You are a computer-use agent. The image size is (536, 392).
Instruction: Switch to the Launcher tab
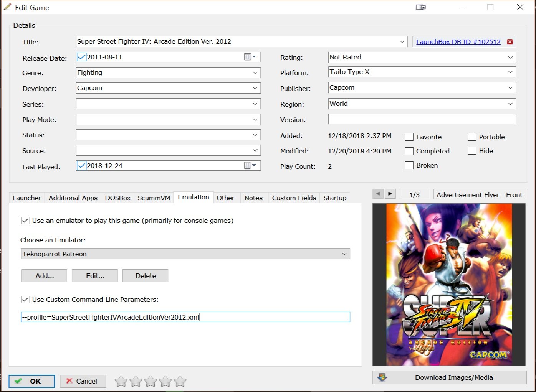[26, 198]
